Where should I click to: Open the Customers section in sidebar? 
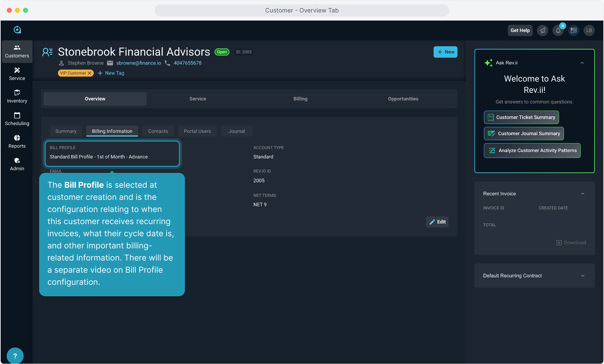tap(17, 52)
